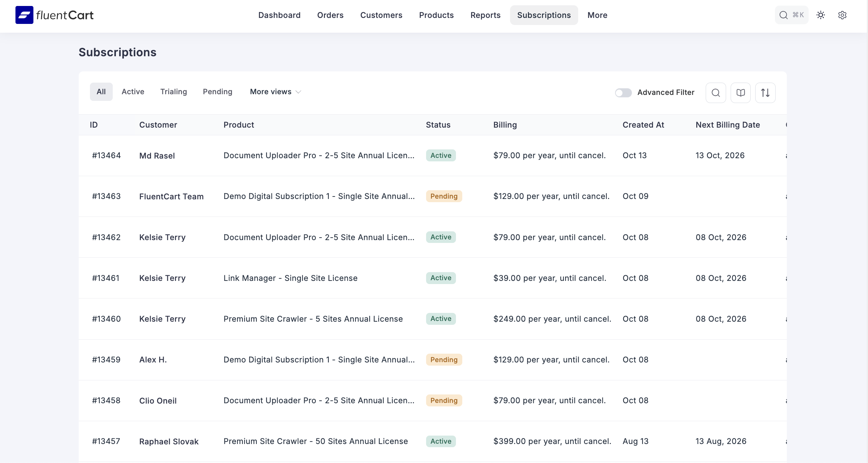This screenshot has height=463, width=868.
Task: Navigate to the Orders tab
Action: [x=330, y=15]
